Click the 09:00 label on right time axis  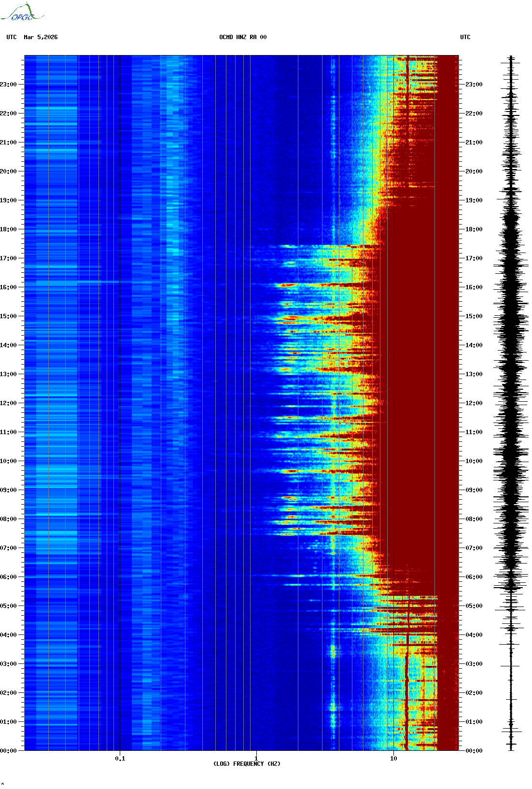(x=474, y=490)
